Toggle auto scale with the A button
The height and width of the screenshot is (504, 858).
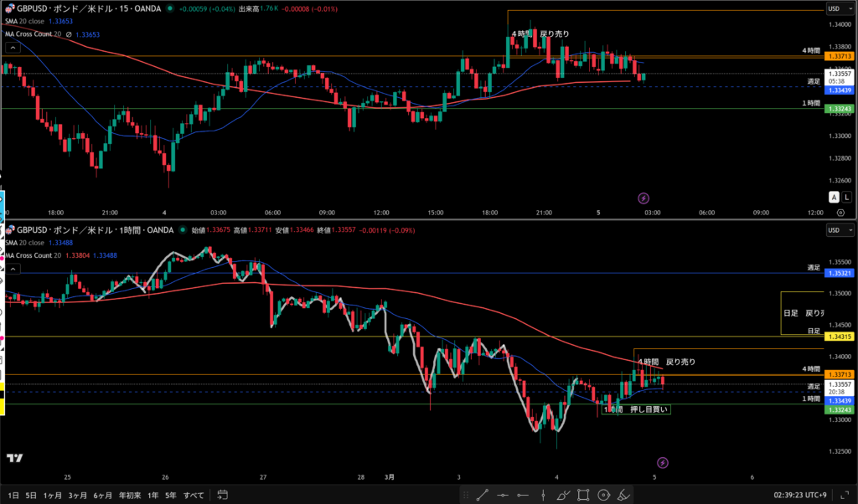click(834, 197)
